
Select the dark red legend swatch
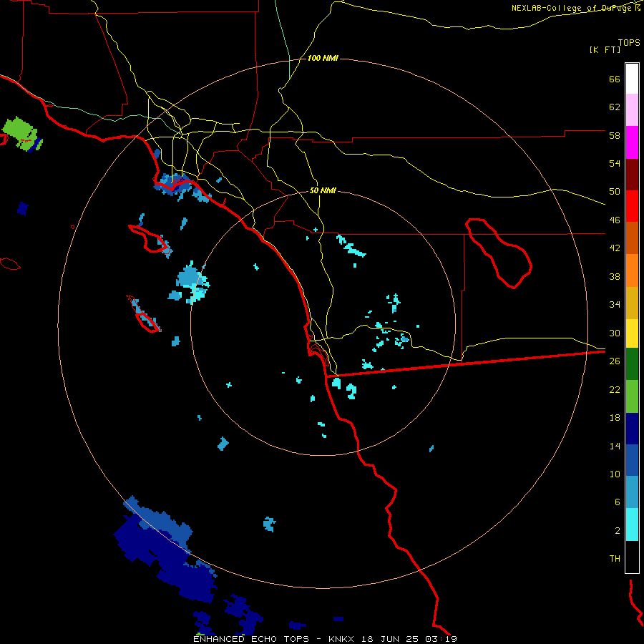click(632, 175)
